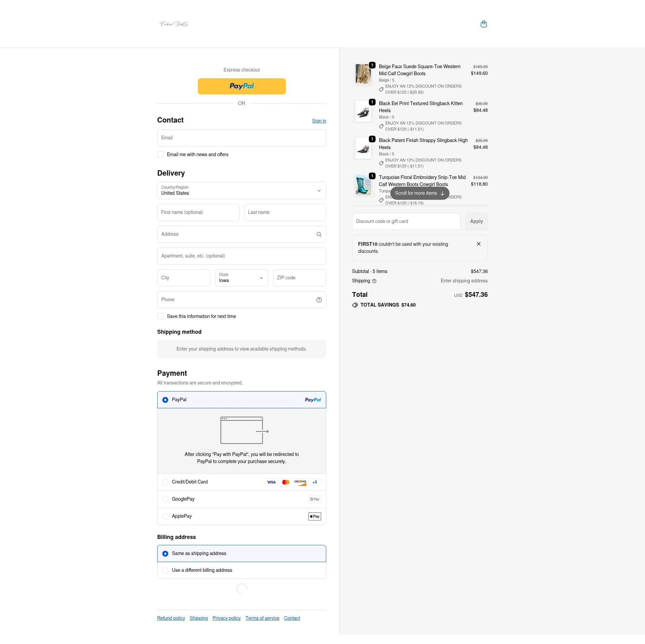Check Save this information for next time
Screen dimensions: 645x644
[161, 316]
